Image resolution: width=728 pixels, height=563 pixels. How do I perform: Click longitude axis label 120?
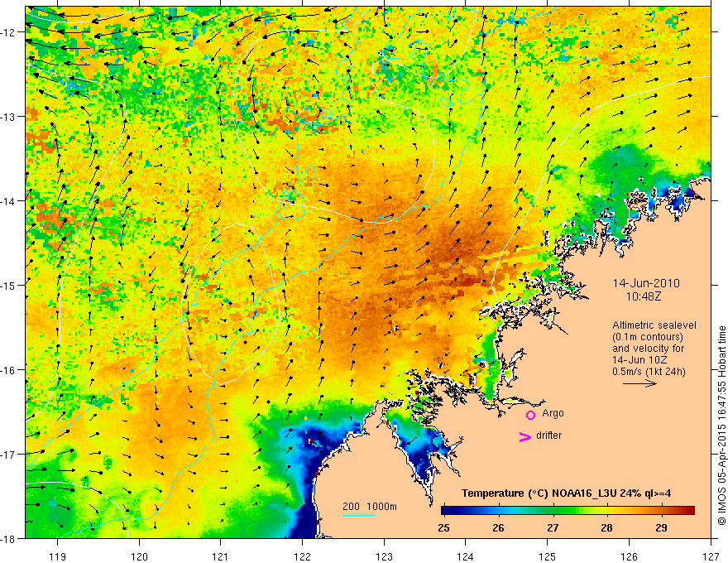(x=139, y=556)
